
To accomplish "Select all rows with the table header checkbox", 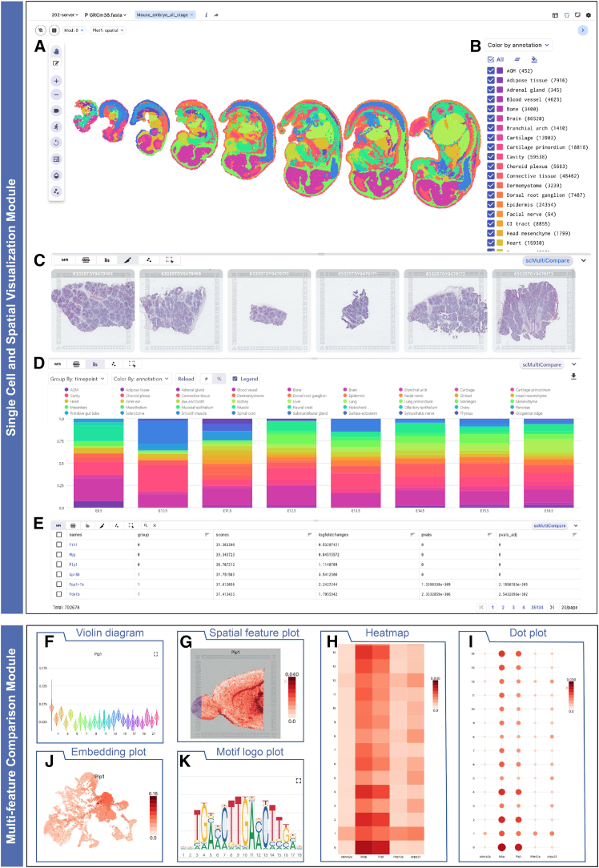I will point(59,535).
